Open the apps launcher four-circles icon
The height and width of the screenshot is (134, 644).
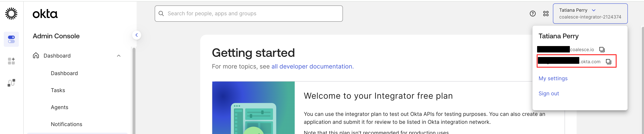click(546, 14)
